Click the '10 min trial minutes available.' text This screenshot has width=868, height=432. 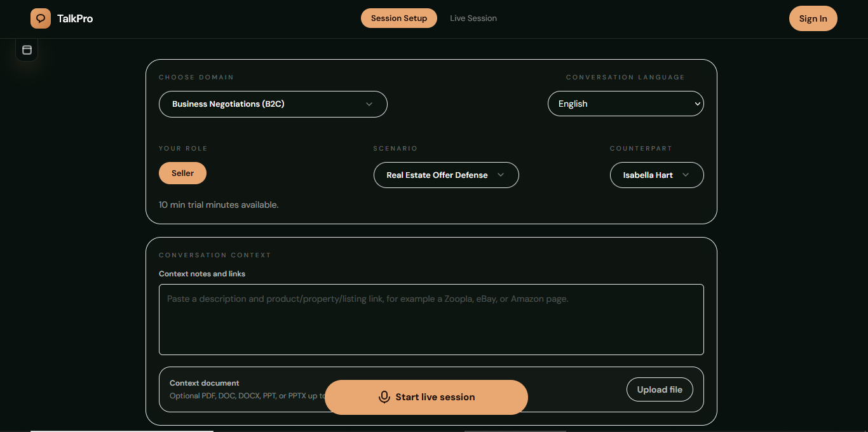[219, 205]
